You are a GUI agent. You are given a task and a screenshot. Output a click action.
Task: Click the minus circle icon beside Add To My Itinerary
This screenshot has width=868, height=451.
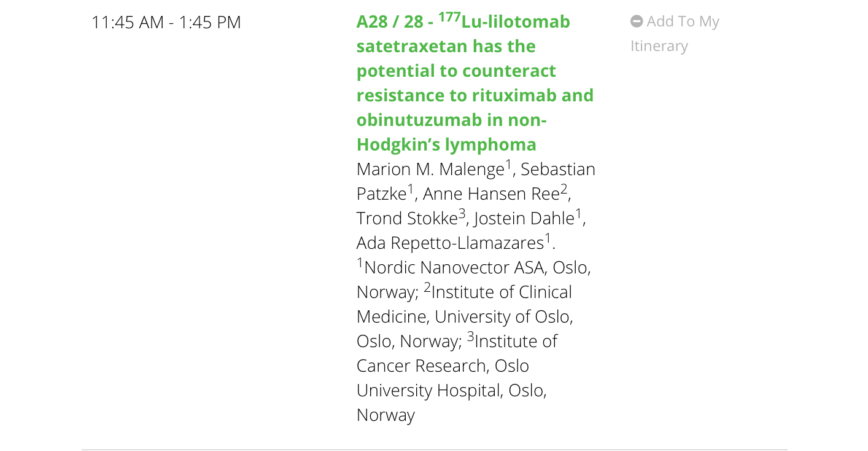point(637,22)
